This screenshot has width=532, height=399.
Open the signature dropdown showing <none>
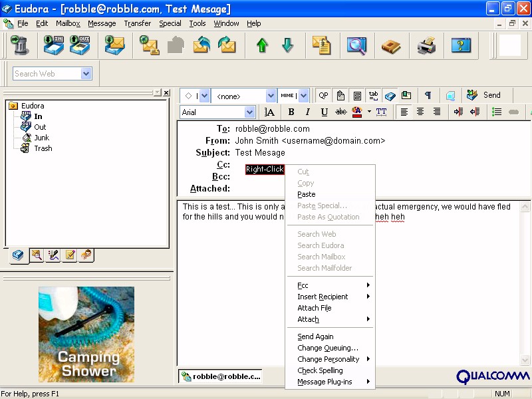point(271,96)
